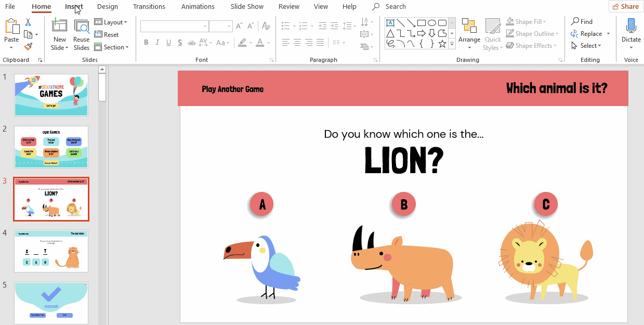
Task: Toggle Bold formatting
Action: [146, 43]
